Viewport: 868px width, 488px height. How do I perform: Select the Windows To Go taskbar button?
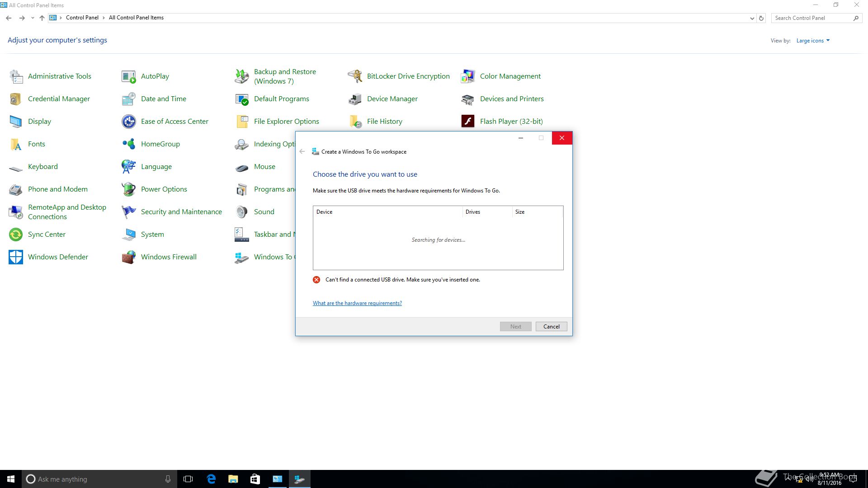(x=299, y=479)
